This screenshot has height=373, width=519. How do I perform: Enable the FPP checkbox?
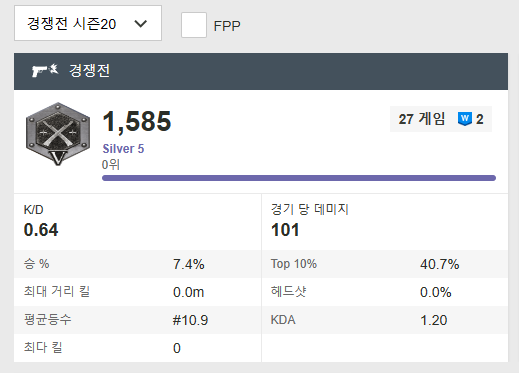click(x=194, y=25)
